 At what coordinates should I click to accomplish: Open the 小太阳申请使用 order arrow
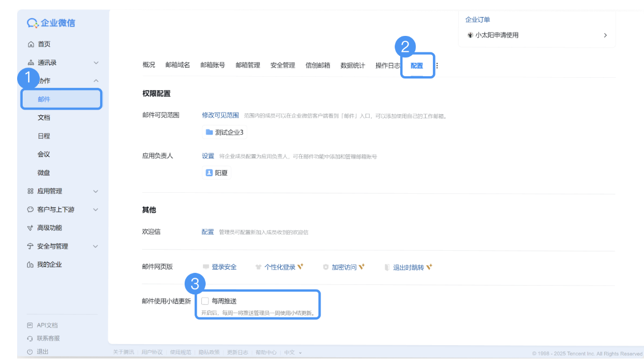click(605, 35)
